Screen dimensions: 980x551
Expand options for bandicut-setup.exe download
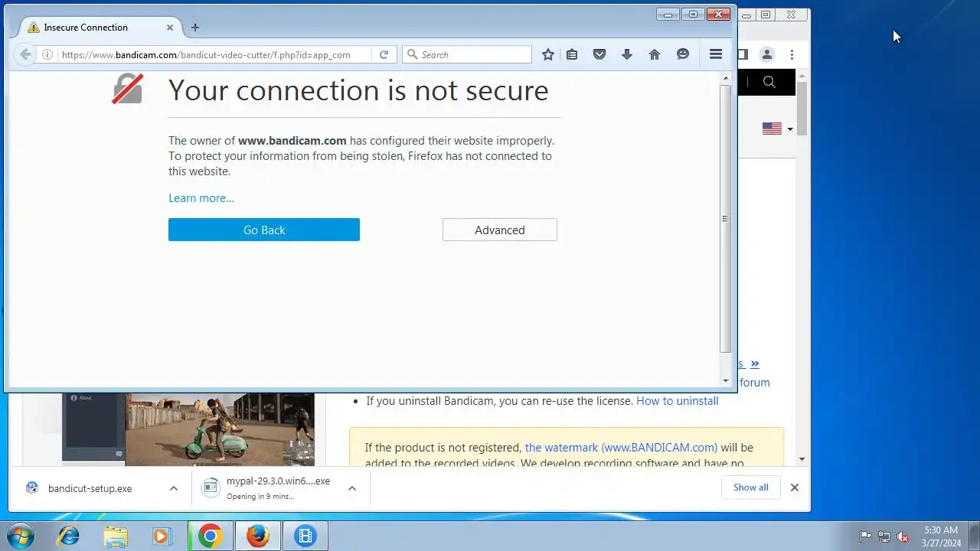[x=174, y=488]
